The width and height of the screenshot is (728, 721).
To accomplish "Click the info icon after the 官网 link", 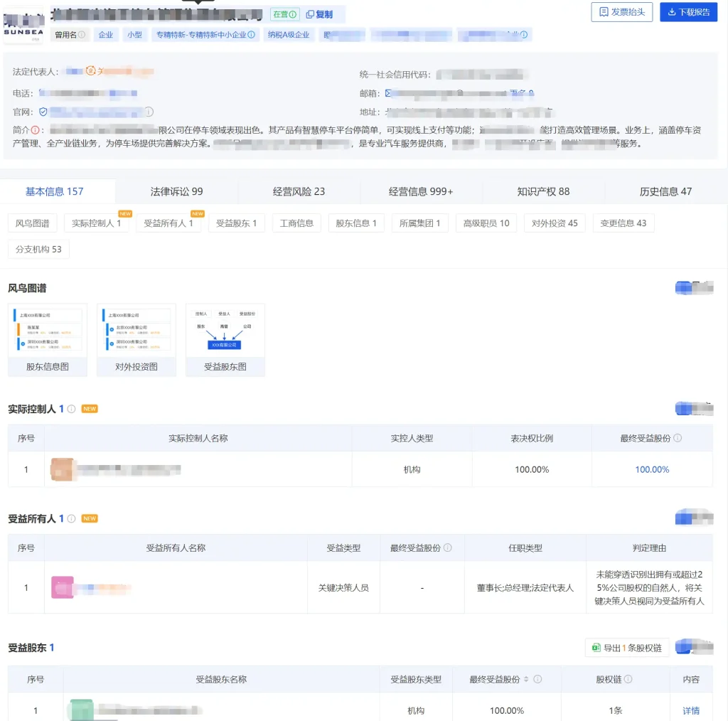I will (149, 112).
